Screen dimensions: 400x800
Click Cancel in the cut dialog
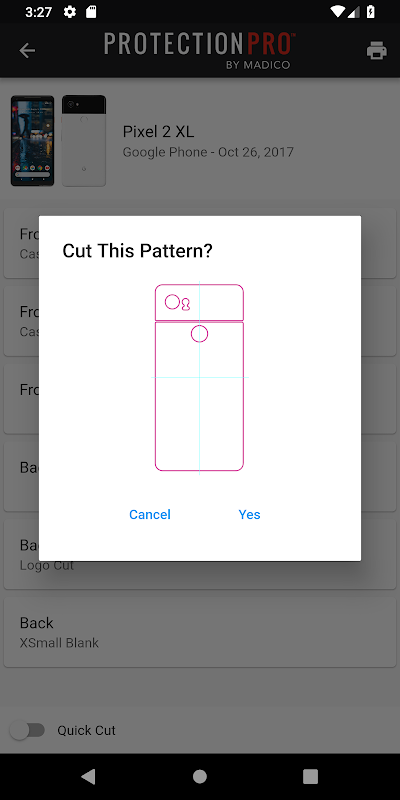click(x=149, y=514)
